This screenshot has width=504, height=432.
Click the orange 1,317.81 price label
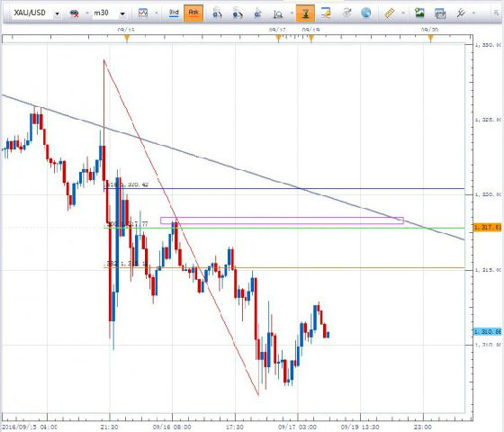[487, 228]
